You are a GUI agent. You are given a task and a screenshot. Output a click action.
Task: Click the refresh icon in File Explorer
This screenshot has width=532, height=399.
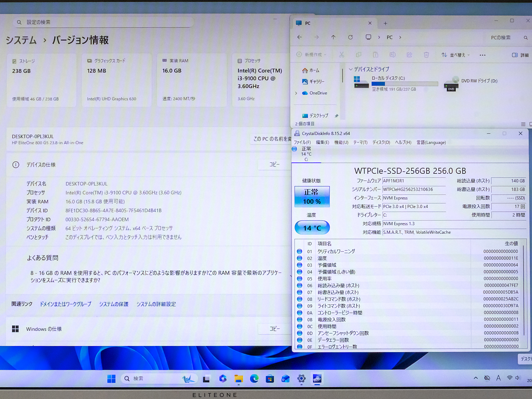coord(350,37)
